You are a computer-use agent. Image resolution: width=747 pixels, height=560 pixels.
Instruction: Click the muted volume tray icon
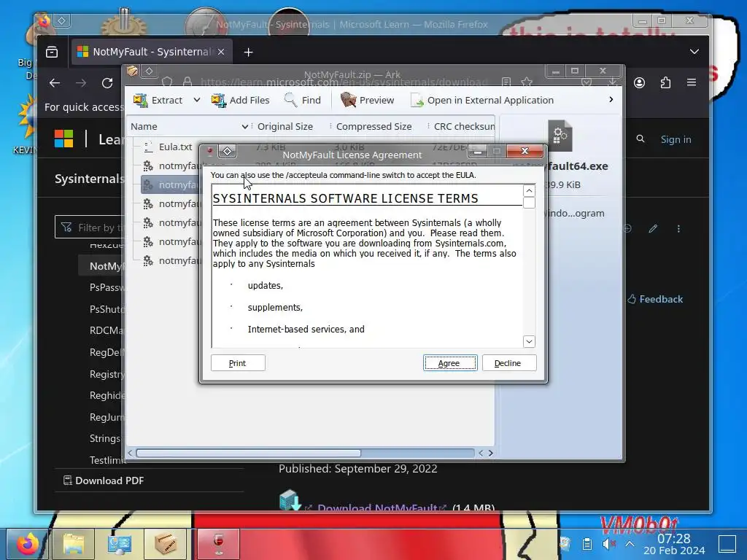point(608,543)
